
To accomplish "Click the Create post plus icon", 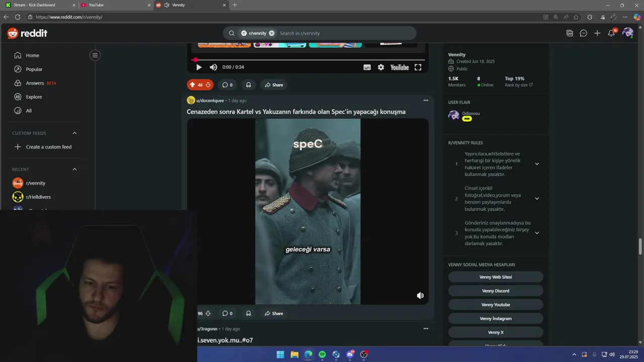I will coord(597,33).
